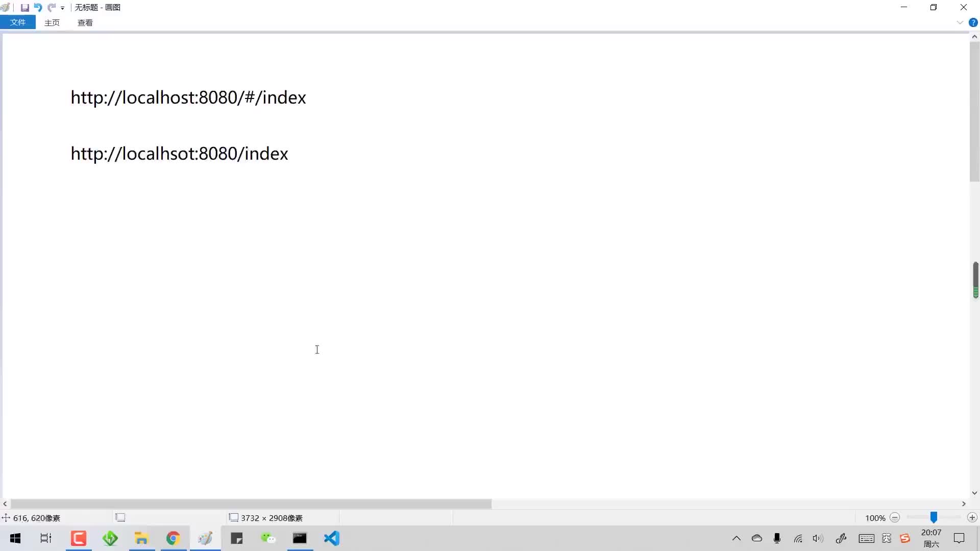This screenshot has height=551, width=980.
Task: Click the quick access toolbar pin
Action: pyautogui.click(x=63, y=8)
